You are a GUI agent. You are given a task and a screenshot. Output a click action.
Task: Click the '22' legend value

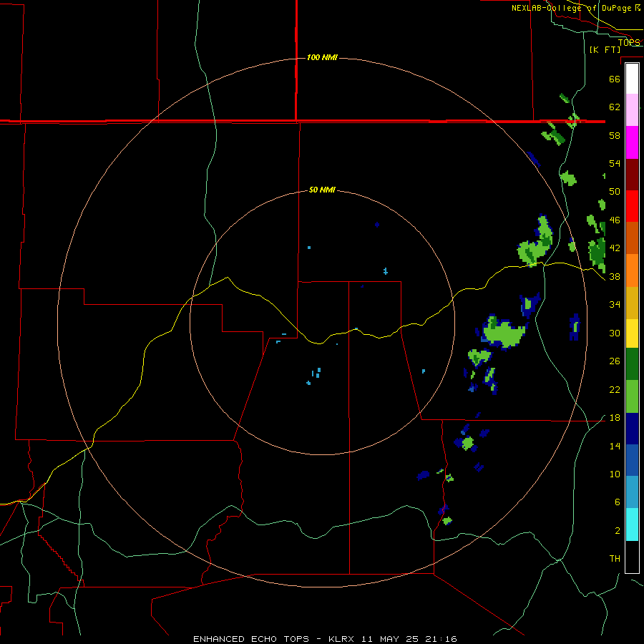615,389
